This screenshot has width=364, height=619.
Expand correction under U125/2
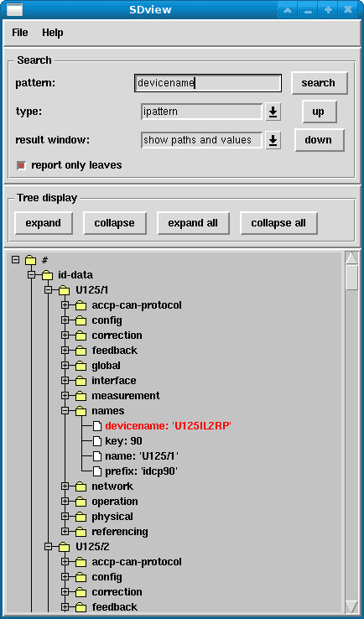click(65, 592)
